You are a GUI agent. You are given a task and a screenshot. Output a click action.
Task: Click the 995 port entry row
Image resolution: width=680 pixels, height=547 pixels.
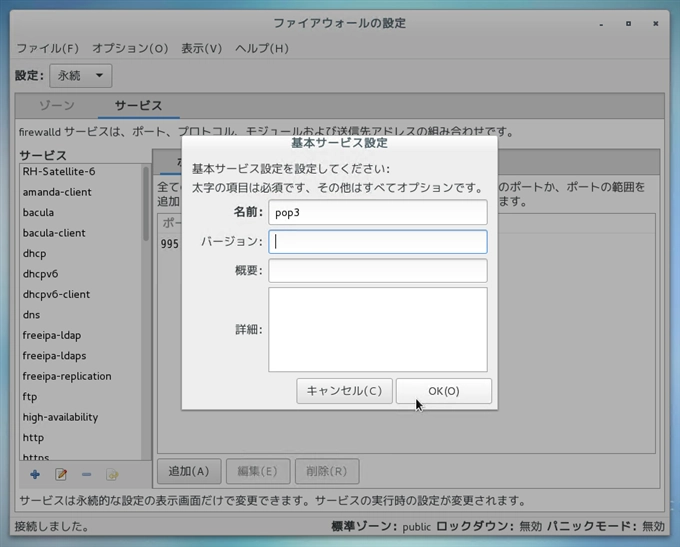pos(170,244)
